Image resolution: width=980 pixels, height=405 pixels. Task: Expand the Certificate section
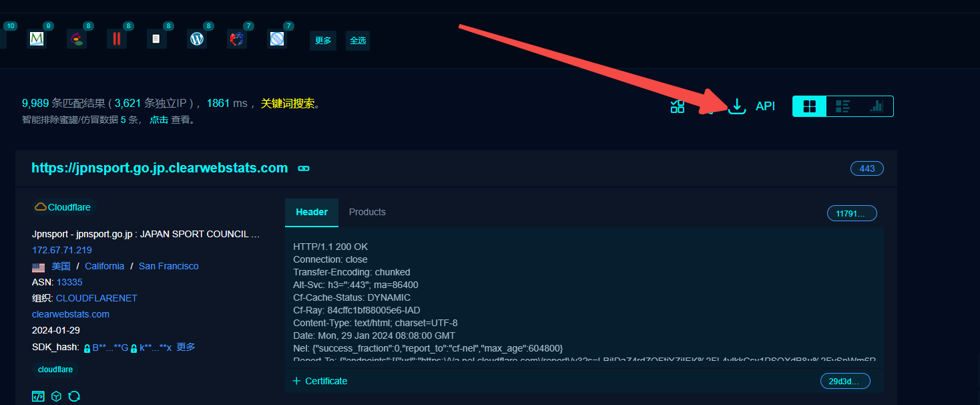[x=320, y=381]
